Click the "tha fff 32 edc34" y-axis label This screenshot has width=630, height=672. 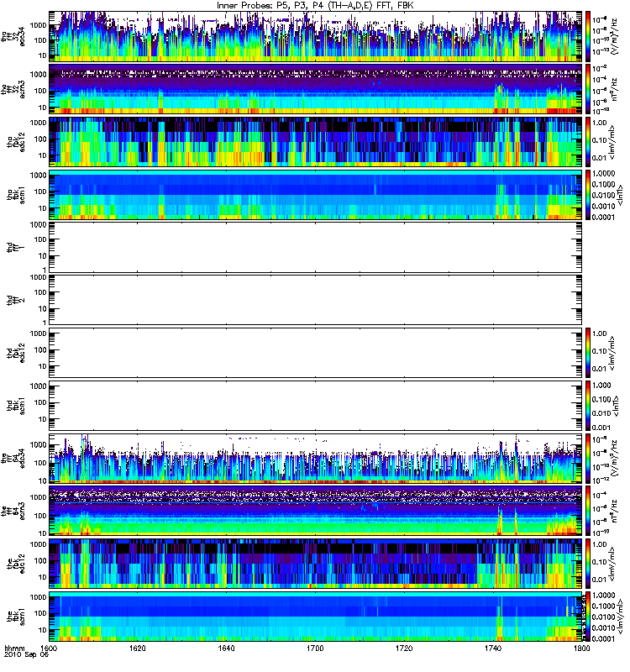(13, 36)
